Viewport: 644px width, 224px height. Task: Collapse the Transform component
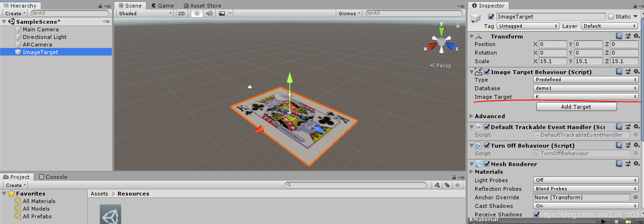471,36
